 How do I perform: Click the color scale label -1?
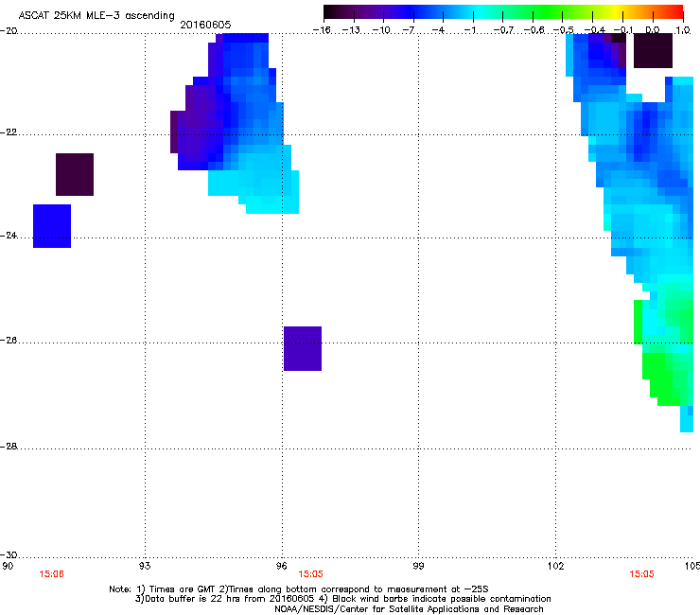pos(469,30)
